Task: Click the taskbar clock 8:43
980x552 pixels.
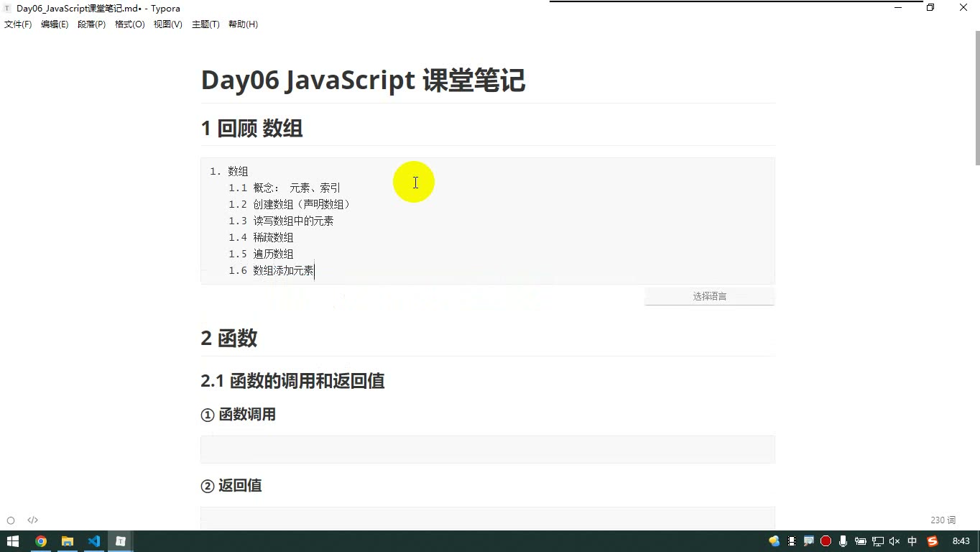Action: (x=961, y=541)
